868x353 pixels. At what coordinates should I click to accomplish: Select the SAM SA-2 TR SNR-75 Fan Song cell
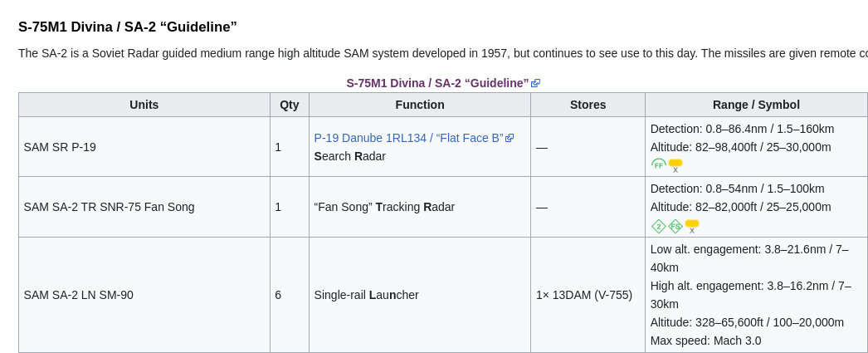[144, 207]
